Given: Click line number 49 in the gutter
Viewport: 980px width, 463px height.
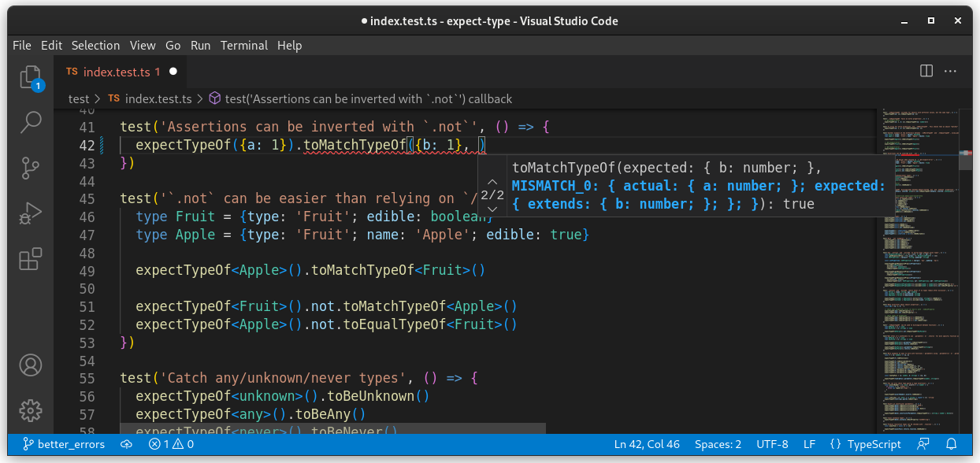Looking at the screenshot, I should tap(87, 270).
